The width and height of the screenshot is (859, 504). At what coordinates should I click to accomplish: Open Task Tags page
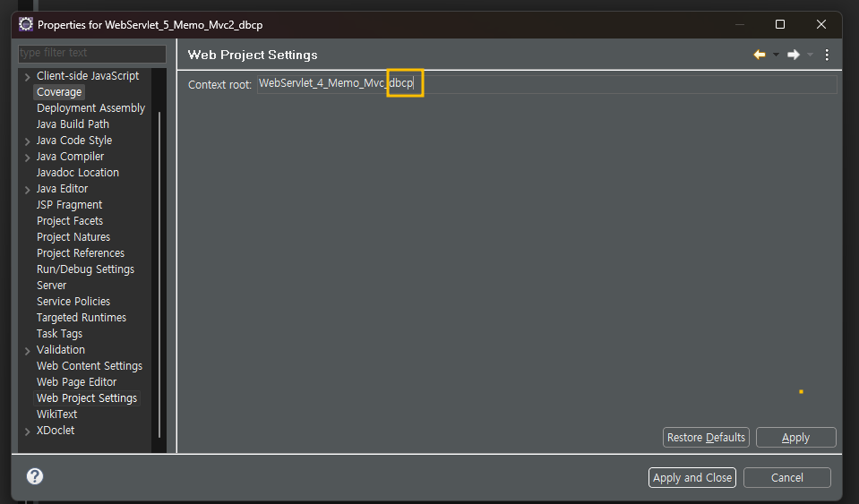click(x=59, y=334)
